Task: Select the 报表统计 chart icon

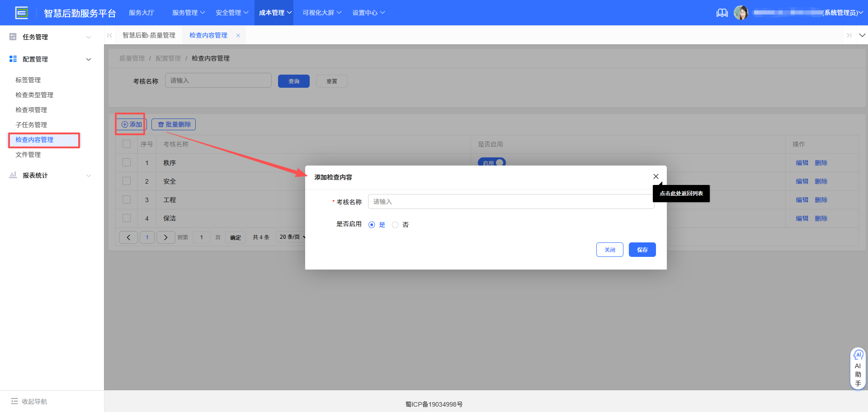Action: click(x=13, y=175)
